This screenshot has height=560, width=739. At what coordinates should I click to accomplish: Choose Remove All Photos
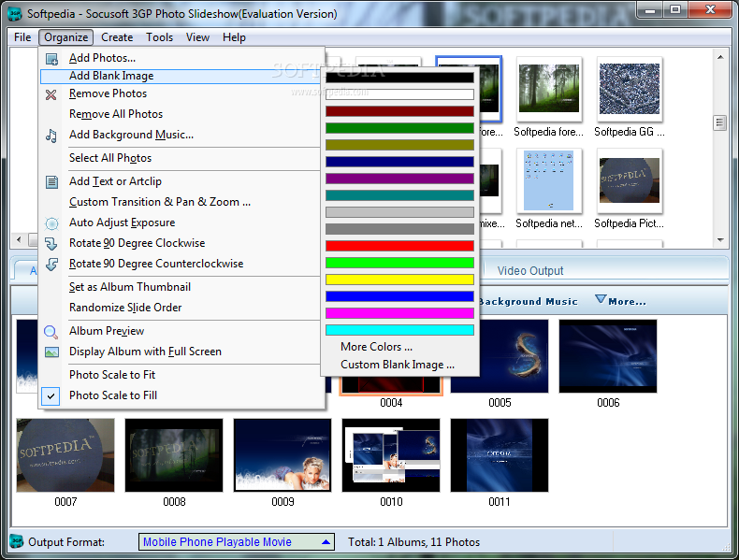[116, 114]
